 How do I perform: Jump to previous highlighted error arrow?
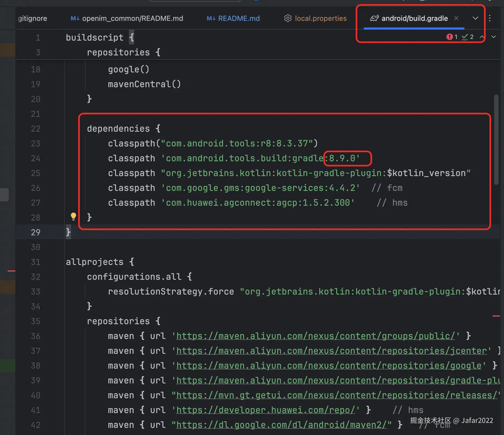click(x=482, y=37)
